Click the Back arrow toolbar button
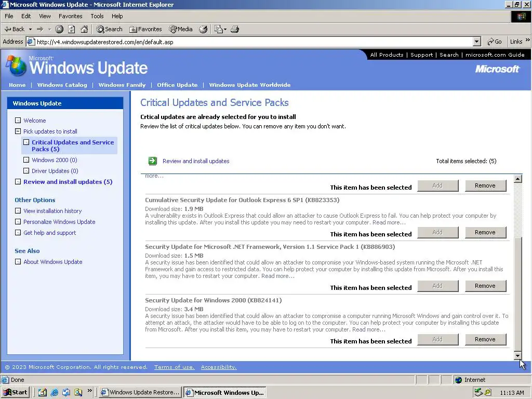 tap(14, 29)
